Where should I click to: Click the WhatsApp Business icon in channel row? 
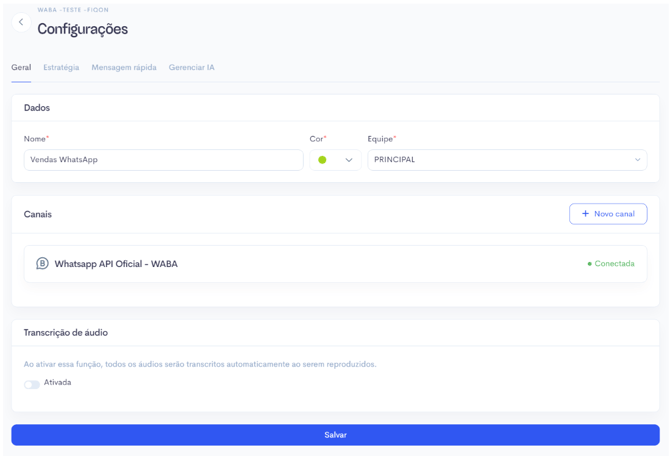click(x=42, y=264)
